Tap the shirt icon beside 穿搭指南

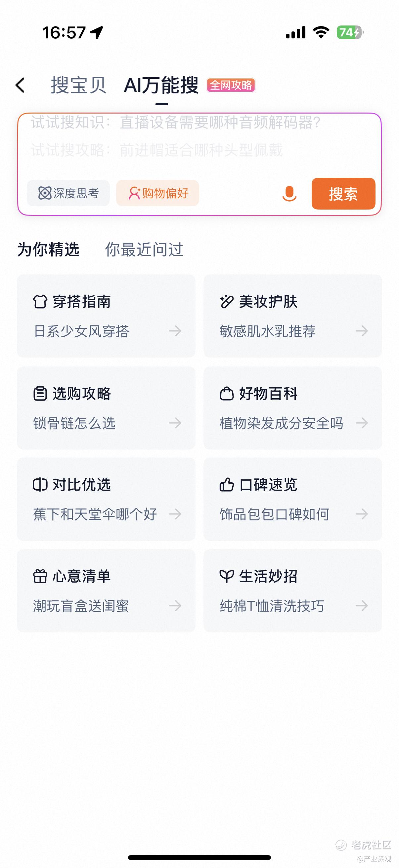[40, 302]
